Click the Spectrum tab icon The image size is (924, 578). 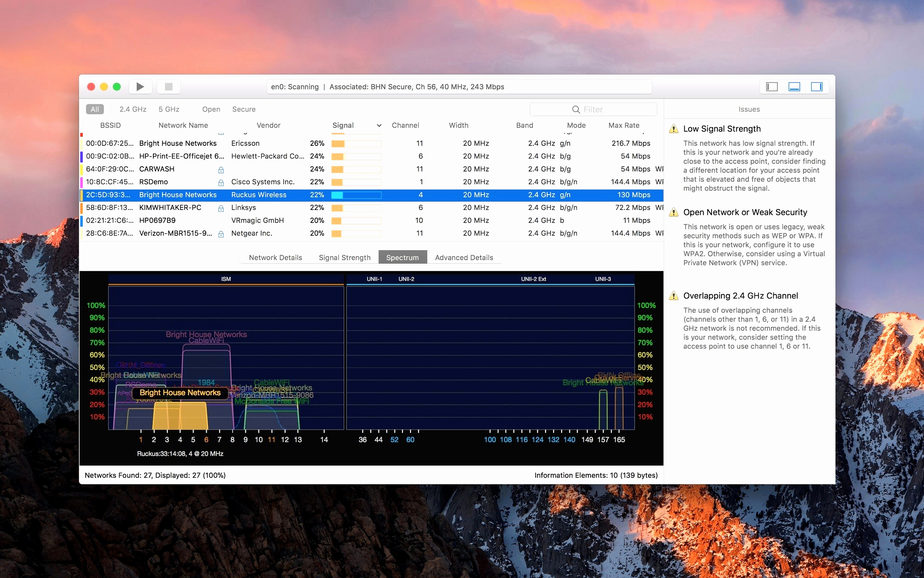402,257
